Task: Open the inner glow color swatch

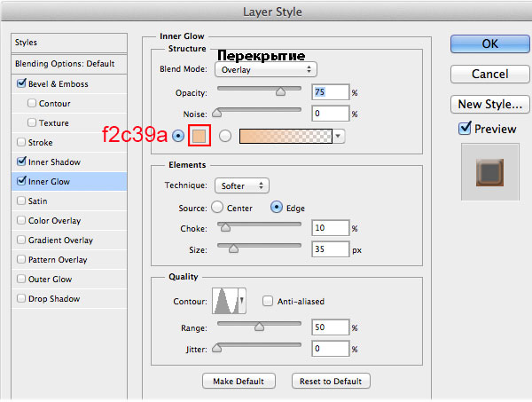Action: click(x=199, y=136)
